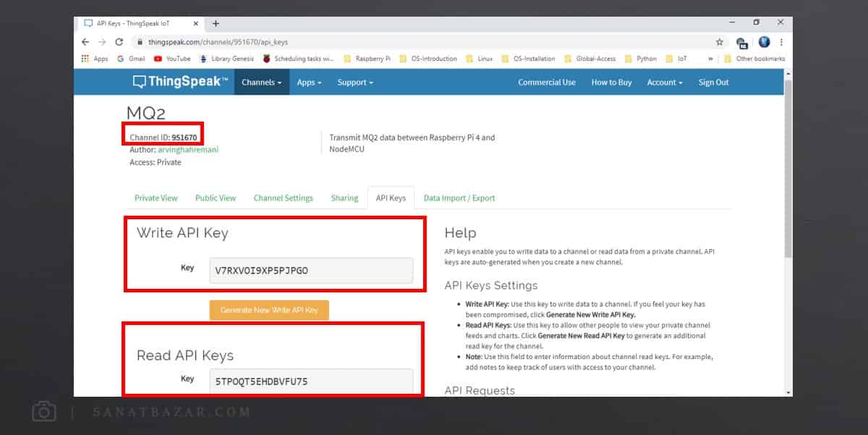Switch to Channel Settings tab
This screenshot has height=435, width=868.
(284, 198)
